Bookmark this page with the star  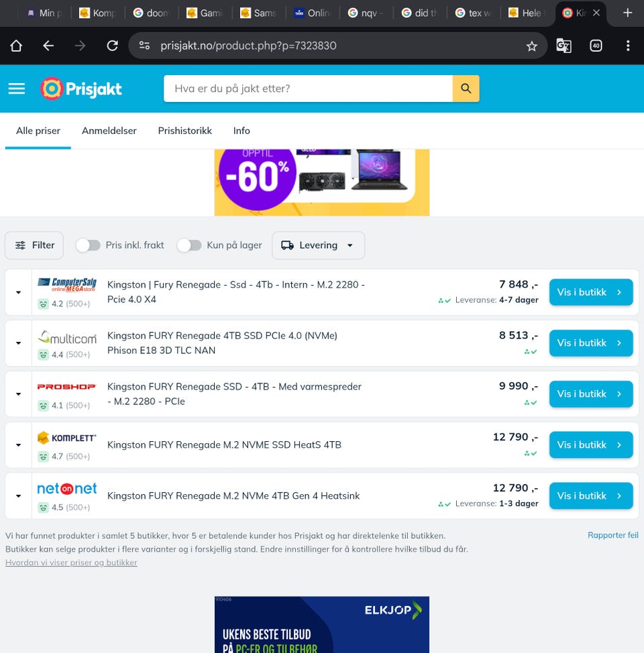531,46
